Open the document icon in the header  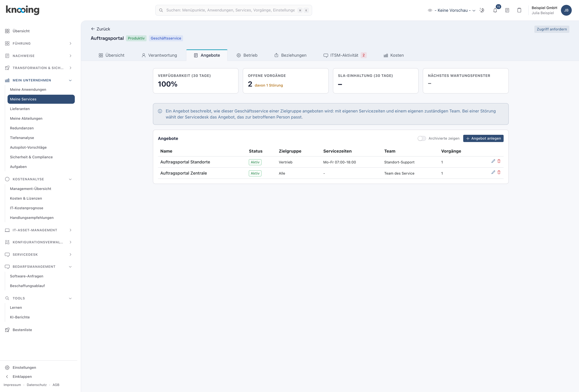tap(507, 10)
